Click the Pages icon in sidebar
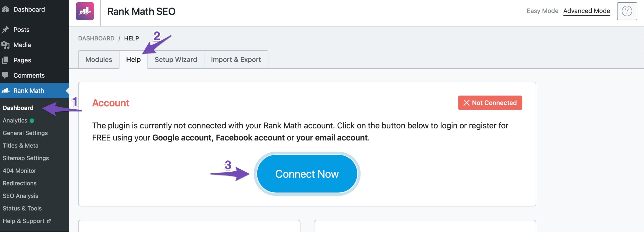The width and height of the screenshot is (644, 232). coord(5,60)
